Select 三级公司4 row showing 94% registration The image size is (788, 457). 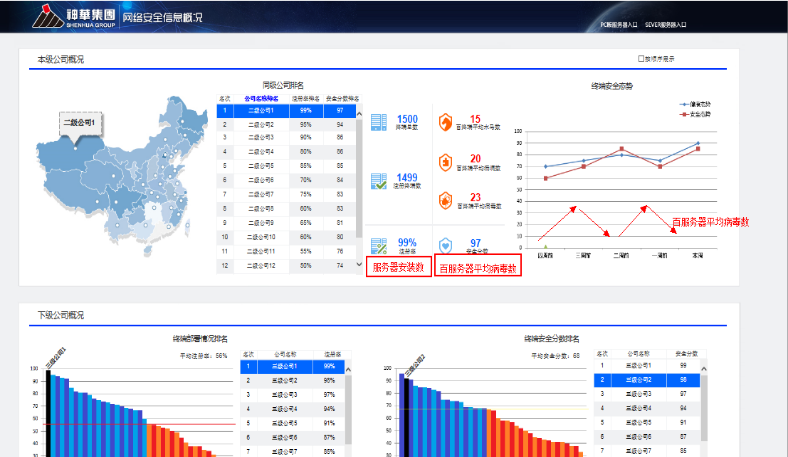292,409
